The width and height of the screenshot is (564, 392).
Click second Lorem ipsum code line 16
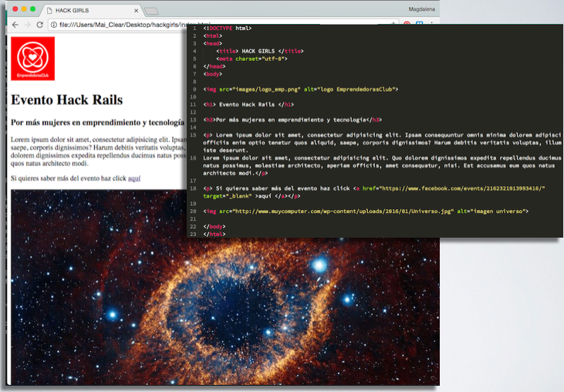[x=382, y=165]
